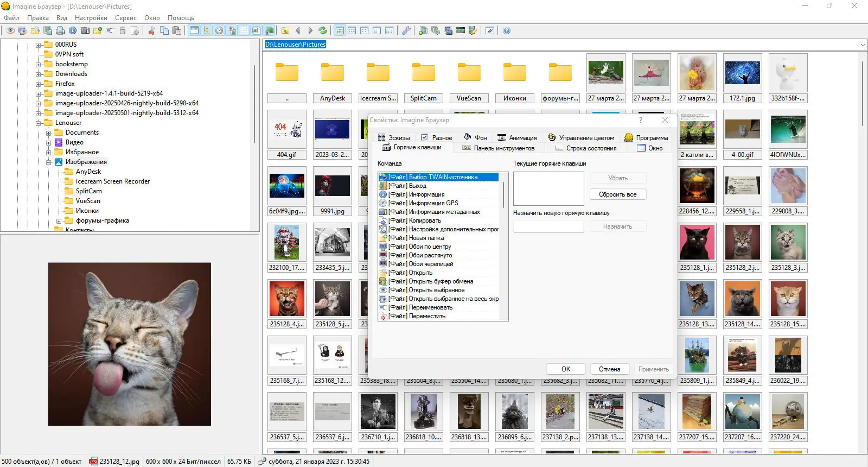Collapse the Изображения folder node
The image size is (868, 467).
coord(49,162)
